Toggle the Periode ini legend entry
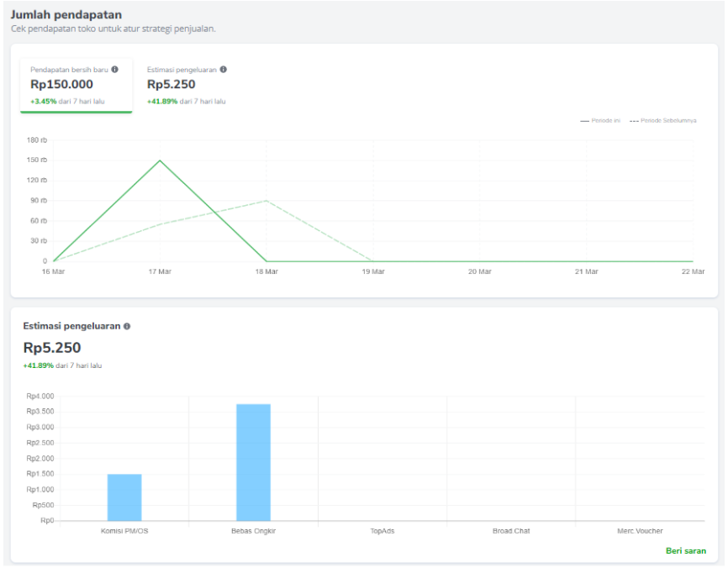The width and height of the screenshot is (728, 573). (600, 121)
